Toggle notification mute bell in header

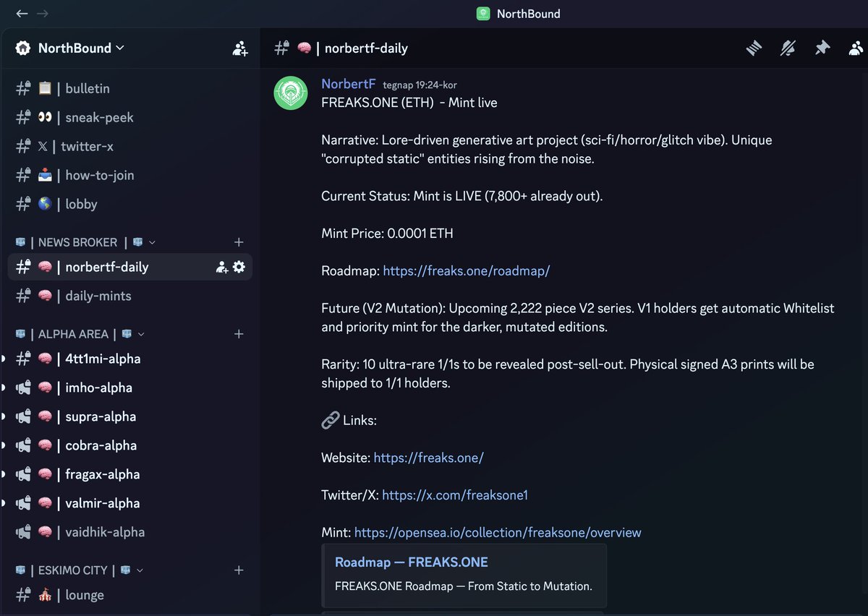[788, 48]
